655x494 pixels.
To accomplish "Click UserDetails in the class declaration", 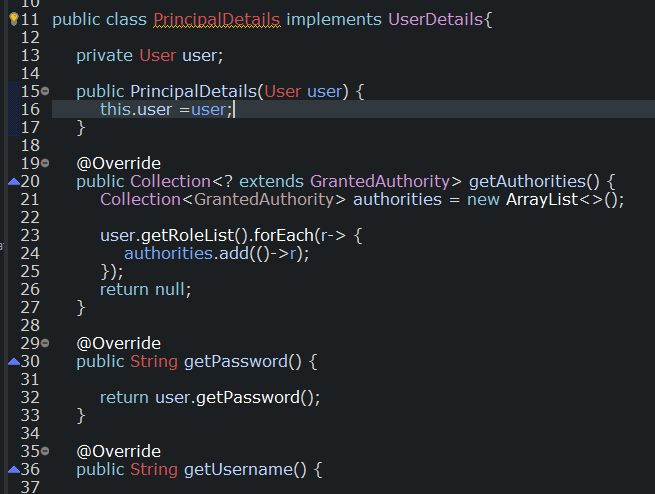I will click(435, 20).
